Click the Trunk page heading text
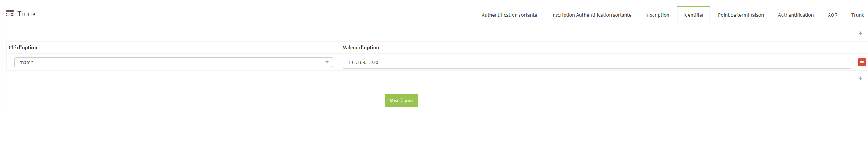The image size is (868, 155). click(x=27, y=14)
